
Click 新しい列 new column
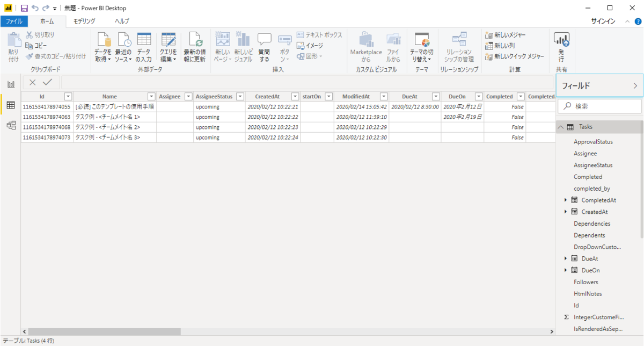pyautogui.click(x=500, y=45)
